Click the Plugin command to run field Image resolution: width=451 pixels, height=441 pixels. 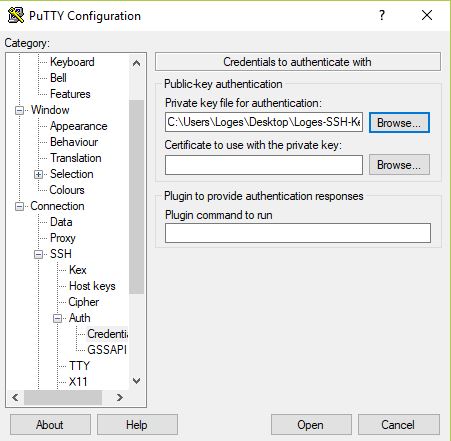pyautogui.click(x=298, y=233)
